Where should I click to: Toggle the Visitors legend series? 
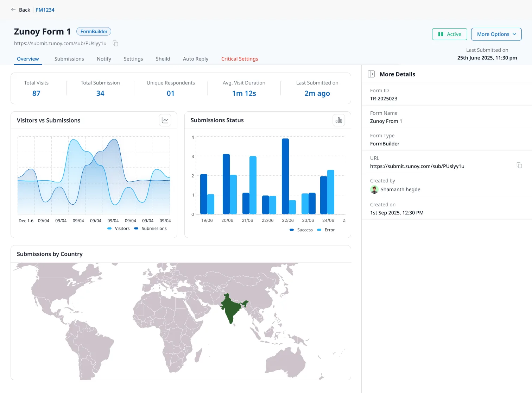(119, 229)
